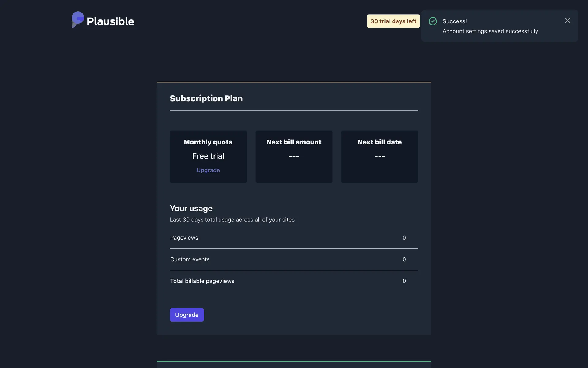Image resolution: width=588 pixels, height=368 pixels.
Task: Click the green success checkmark icon
Action: pos(433,21)
